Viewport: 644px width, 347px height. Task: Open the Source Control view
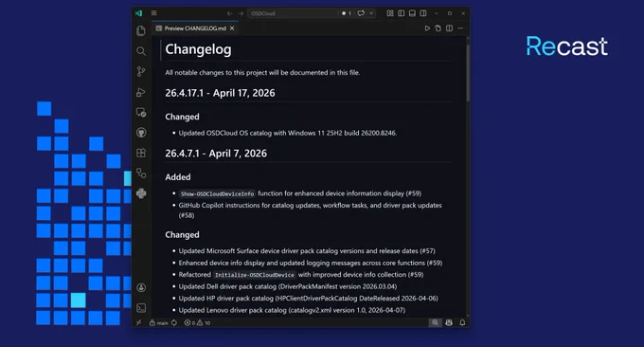141,71
